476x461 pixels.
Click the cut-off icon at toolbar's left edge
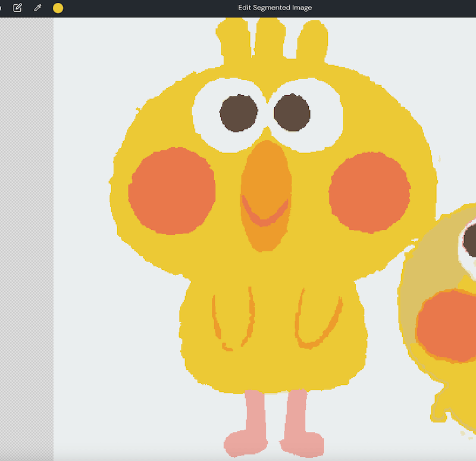pyautogui.click(x=1, y=8)
